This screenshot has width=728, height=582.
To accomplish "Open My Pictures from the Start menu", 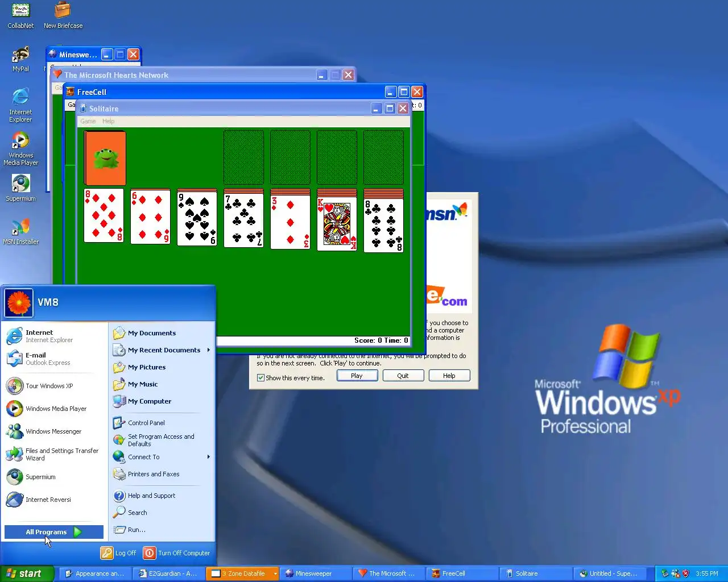I will tap(162, 367).
